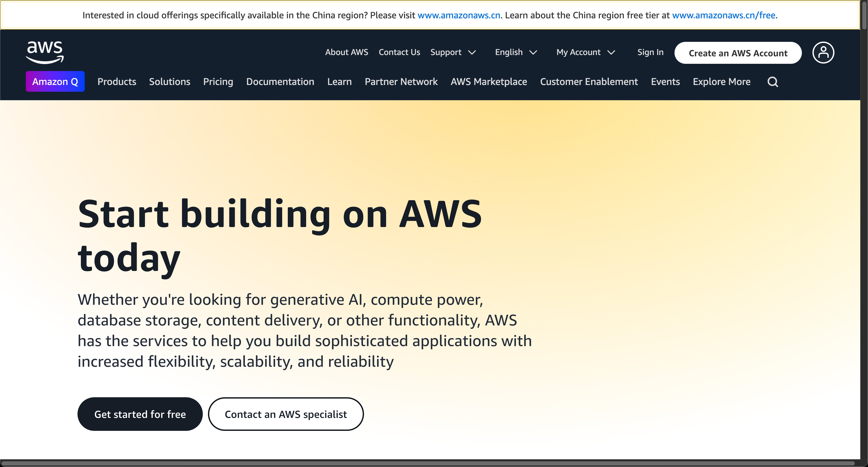Click the Sign In link
Screen dimensions: 868x467
[x=650, y=52]
